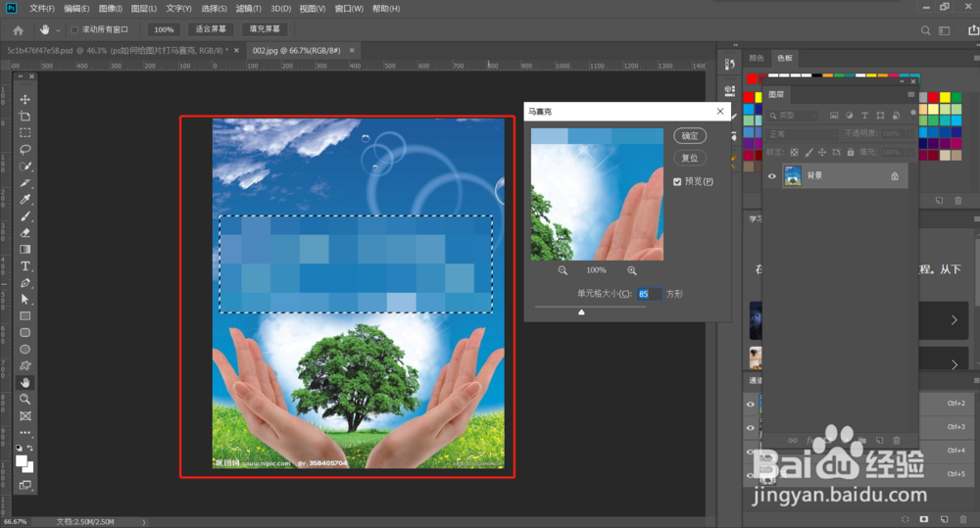The width and height of the screenshot is (980, 528).
Task: Expand first Learn tutorial chevron
Action: point(954,320)
